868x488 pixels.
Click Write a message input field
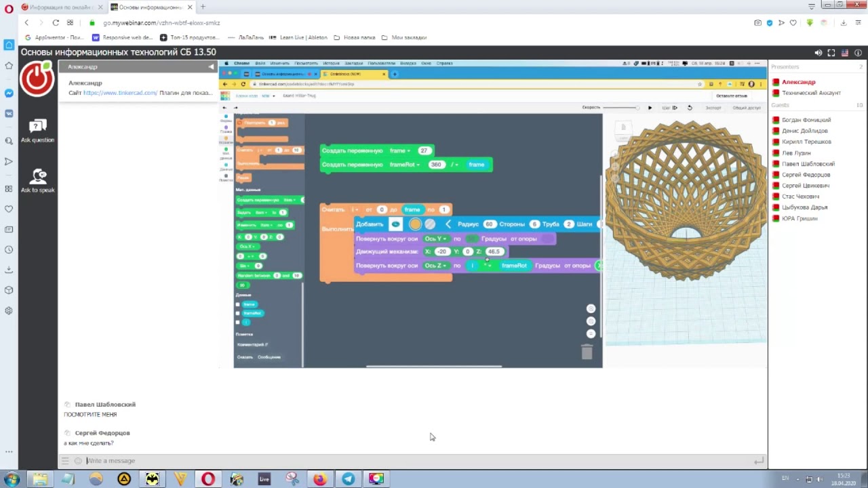click(418, 461)
